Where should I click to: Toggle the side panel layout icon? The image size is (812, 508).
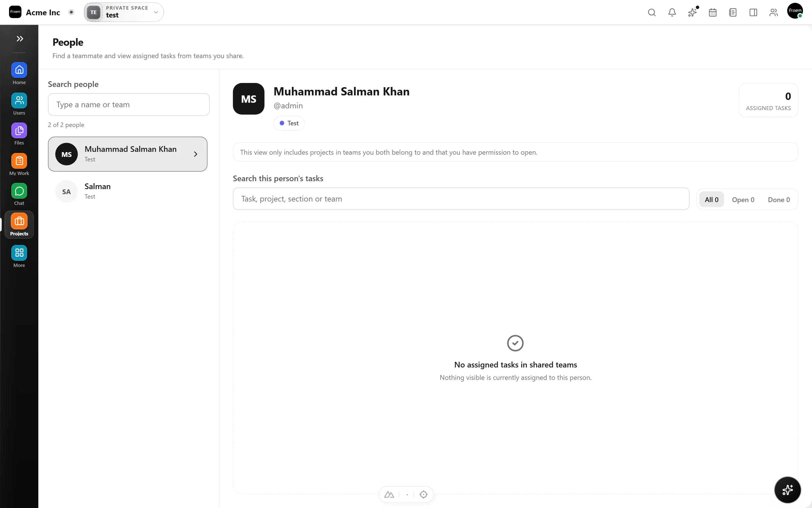click(753, 12)
